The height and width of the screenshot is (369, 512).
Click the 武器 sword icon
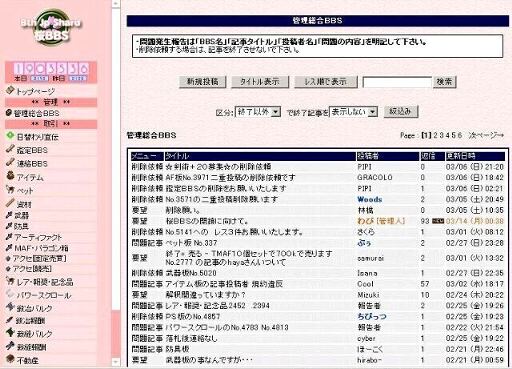click(9, 215)
